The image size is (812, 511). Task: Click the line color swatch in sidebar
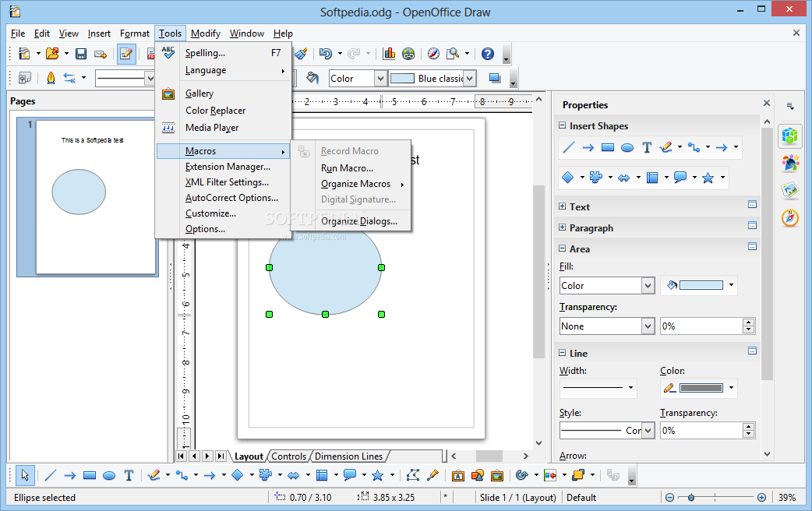pos(701,388)
